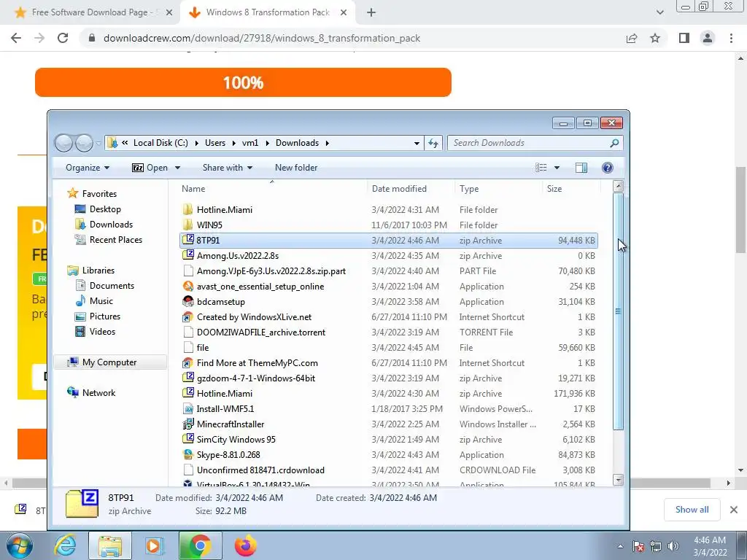Click the Created by WindowsXLive.net shortcut icon
Image resolution: width=747 pixels, height=560 pixels.
tap(188, 316)
